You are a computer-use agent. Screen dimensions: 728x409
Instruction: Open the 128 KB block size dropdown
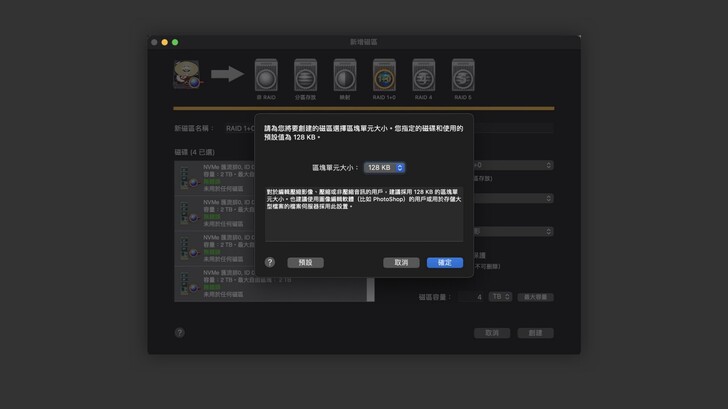point(384,168)
